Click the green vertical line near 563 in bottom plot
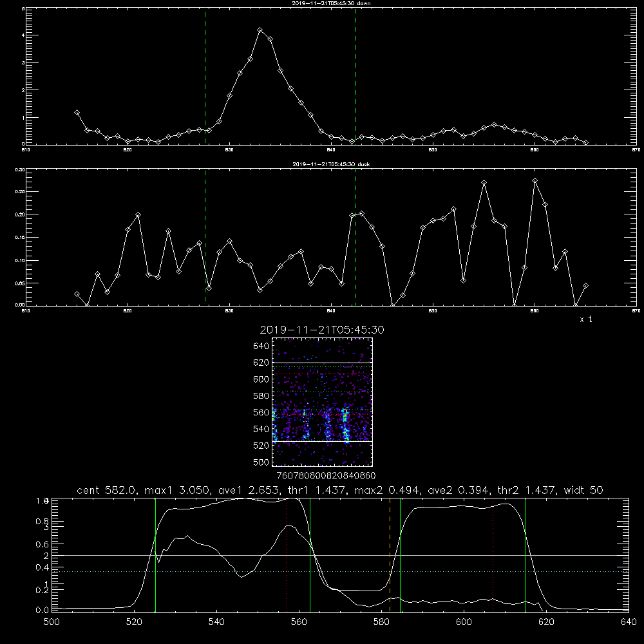The height and width of the screenshot is (644, 644). click(x=310, y=555)
